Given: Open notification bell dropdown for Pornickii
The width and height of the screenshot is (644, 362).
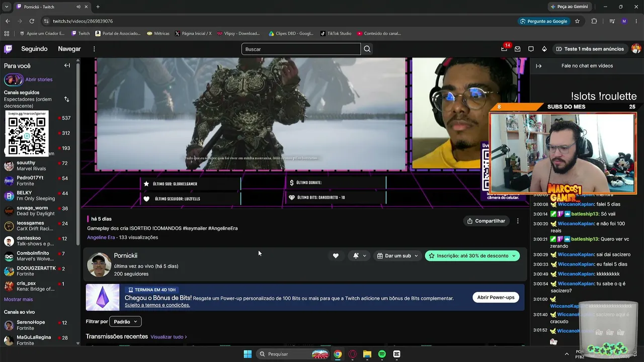Looking at the screenshot, I should click(359, 256).
